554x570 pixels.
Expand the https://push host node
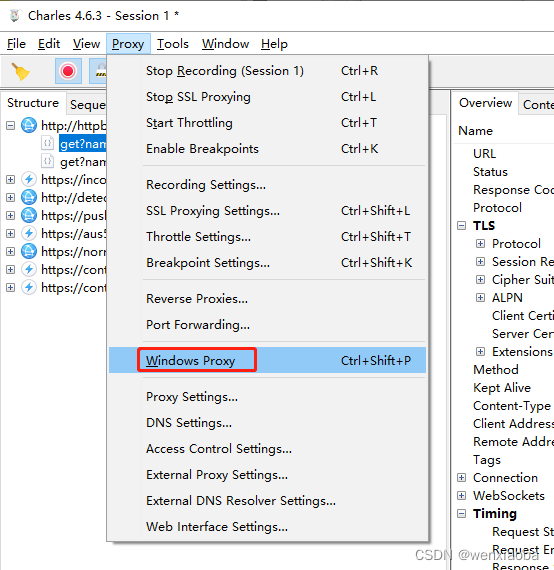(11, 216)
